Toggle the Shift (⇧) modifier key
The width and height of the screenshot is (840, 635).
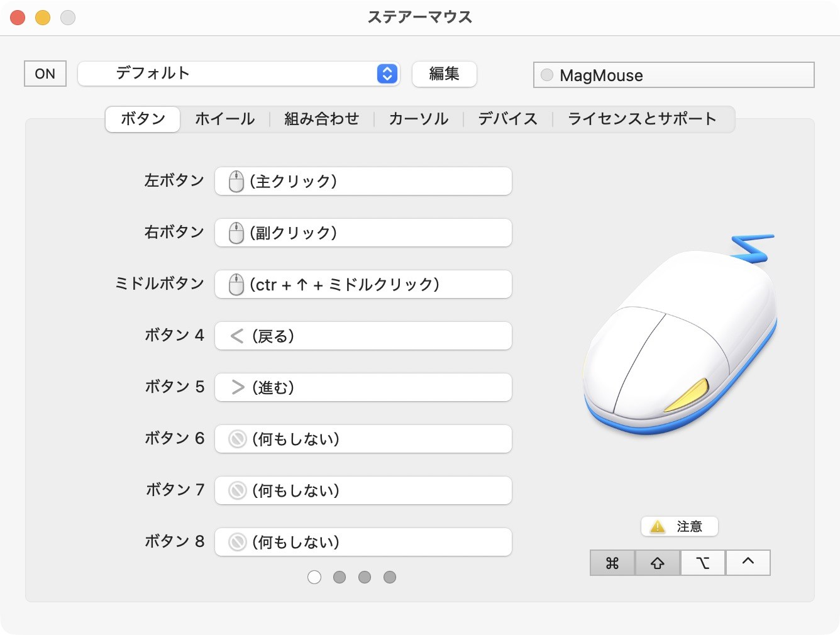point(657,563)
